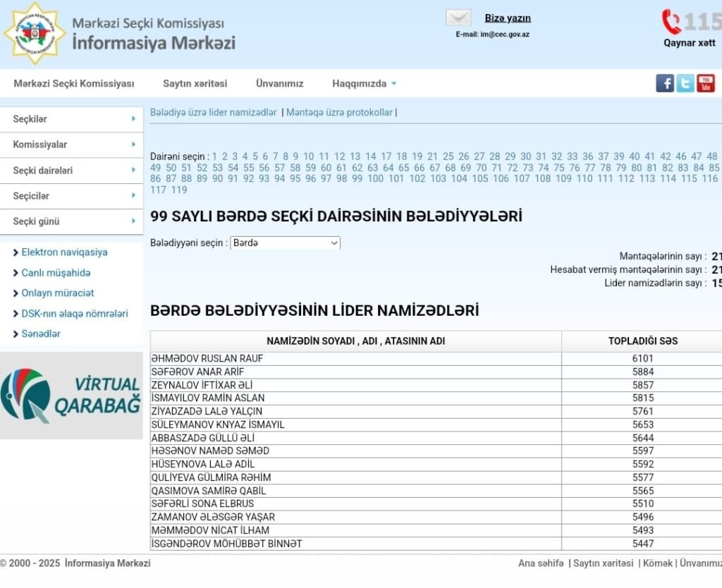Click the red hotline phone icon

coord(671,21)
